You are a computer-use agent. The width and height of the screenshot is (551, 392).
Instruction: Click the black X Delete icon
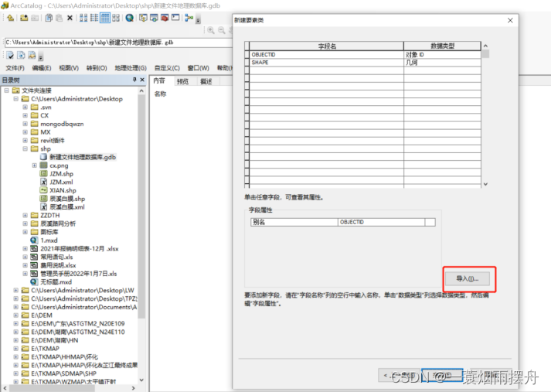70,18
